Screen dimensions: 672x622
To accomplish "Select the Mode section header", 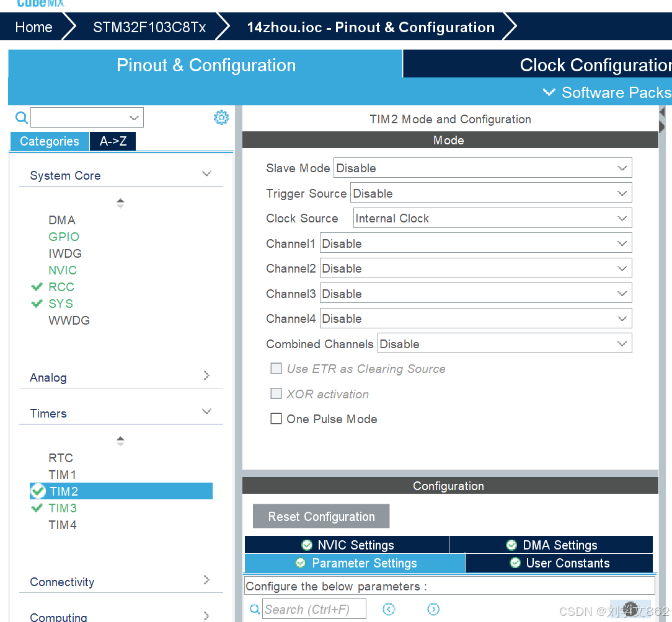I will point(450,140).
